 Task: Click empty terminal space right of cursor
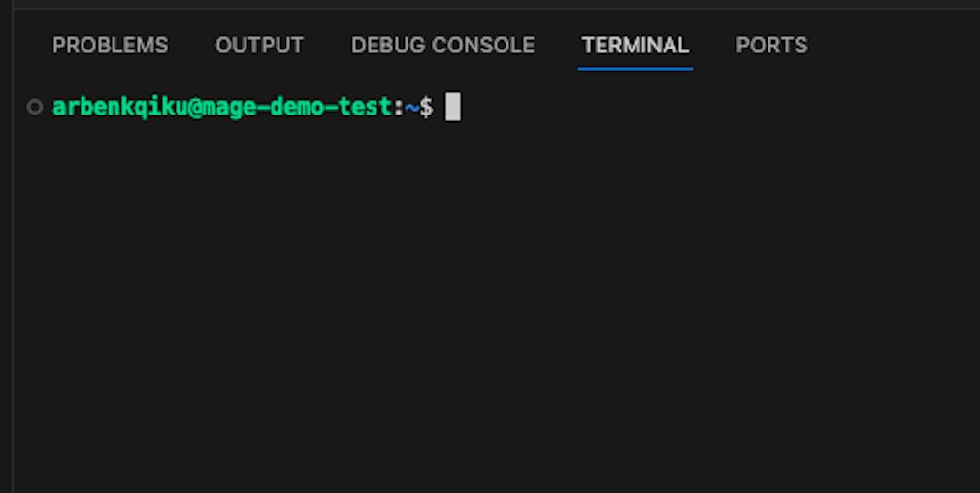(x=719, y=107)
